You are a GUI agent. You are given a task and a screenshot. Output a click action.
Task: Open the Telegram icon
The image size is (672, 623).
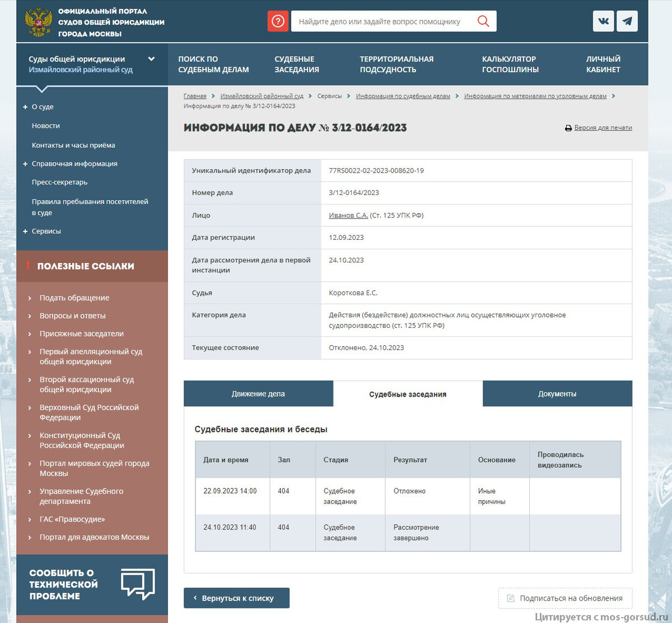pyautogui.click(x=627, y=21)
